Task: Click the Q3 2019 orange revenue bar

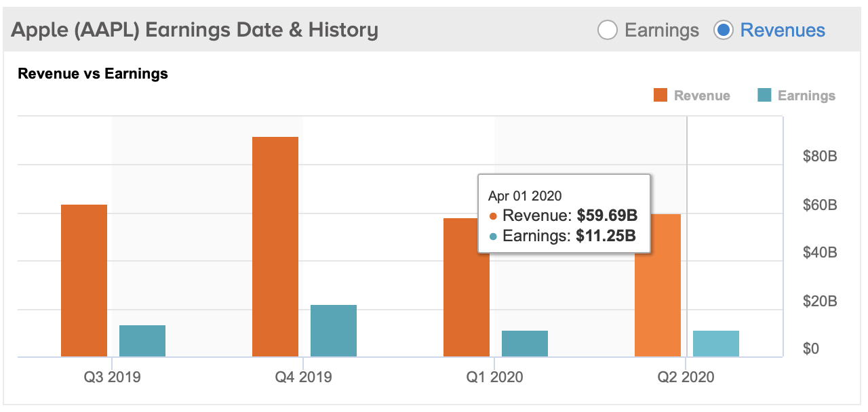Action: coord(84,281)
